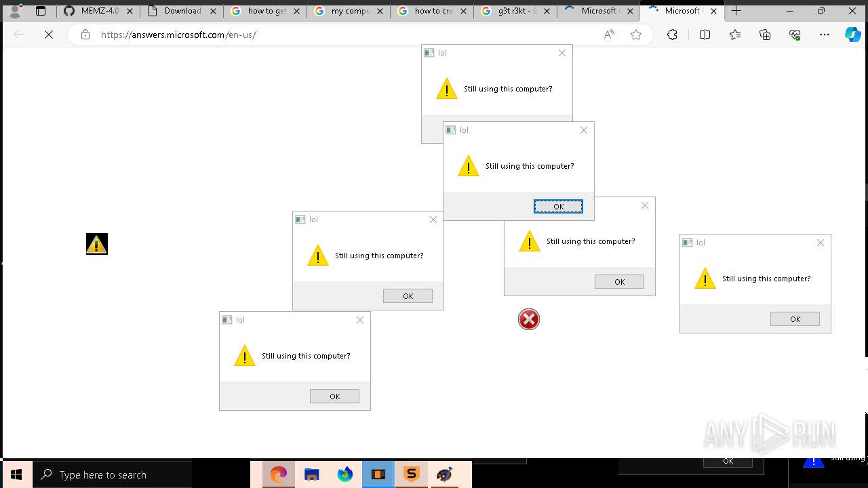This screenshot has height=488, width=868.
Task: Click the browser Back arrow
Action: [19, 35]
